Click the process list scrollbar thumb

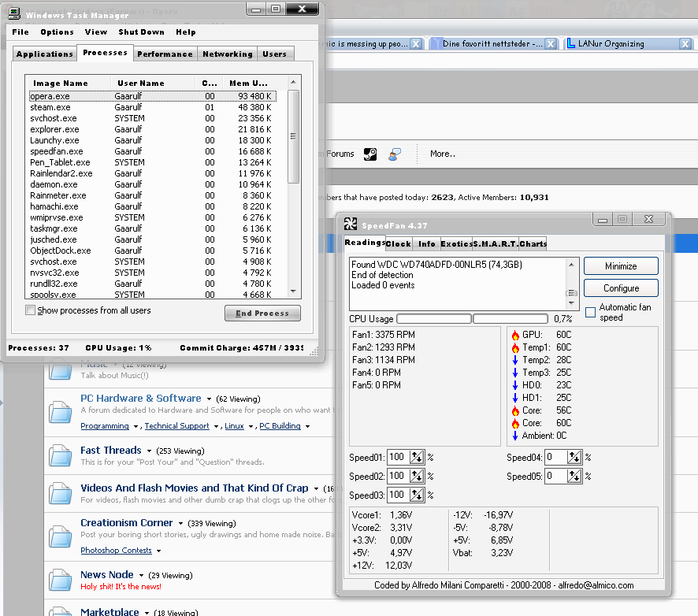pyautogui.click(x=293, y=136)
